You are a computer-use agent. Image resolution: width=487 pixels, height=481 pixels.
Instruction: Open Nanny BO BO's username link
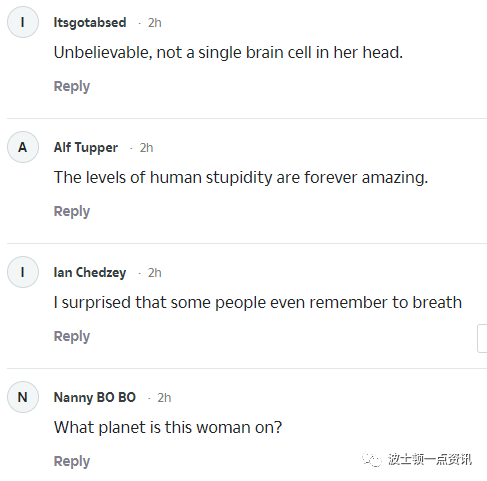[95, 397]
